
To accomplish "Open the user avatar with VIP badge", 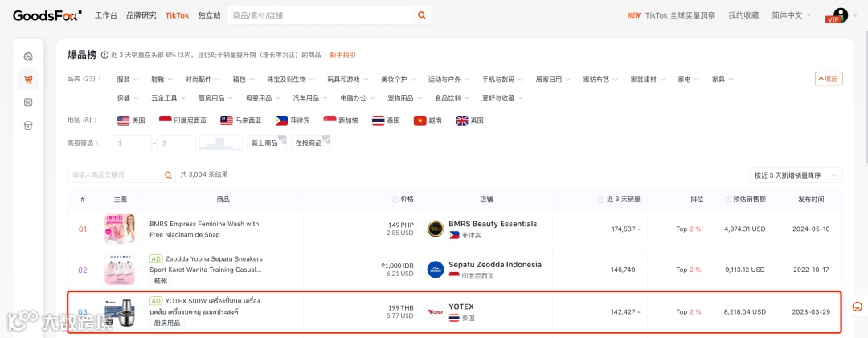I will pos(840,15).
